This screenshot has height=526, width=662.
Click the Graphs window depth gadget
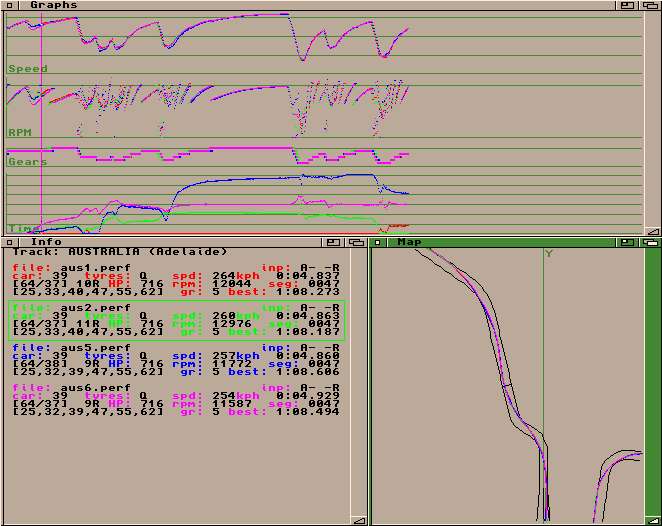(x=650, y=5)
